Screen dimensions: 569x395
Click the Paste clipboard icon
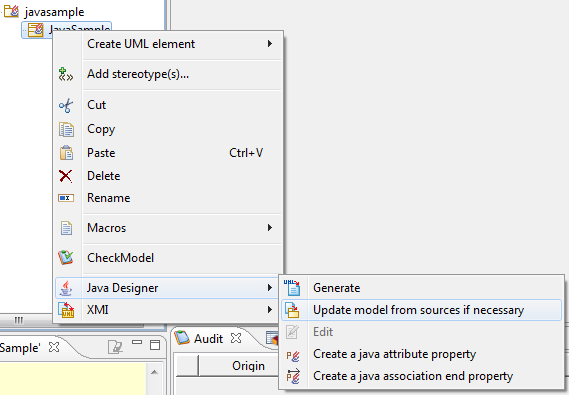(x=66, y=153)
